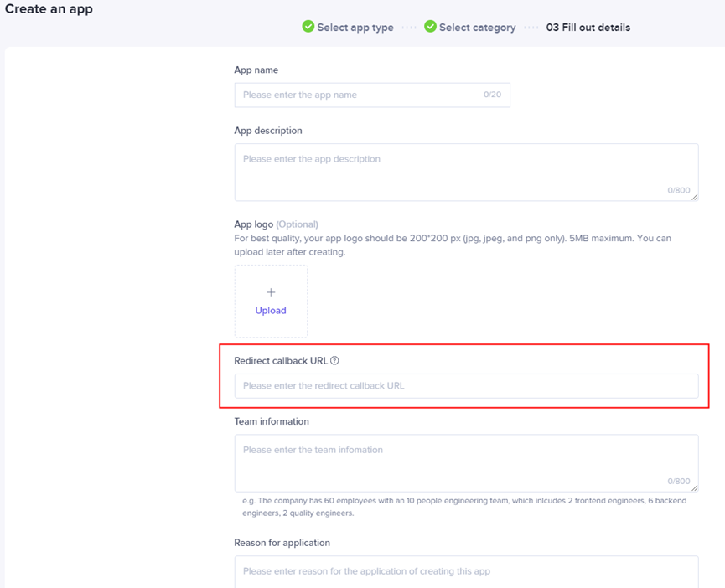Click the App logo (Optional) label

point(276,224)
